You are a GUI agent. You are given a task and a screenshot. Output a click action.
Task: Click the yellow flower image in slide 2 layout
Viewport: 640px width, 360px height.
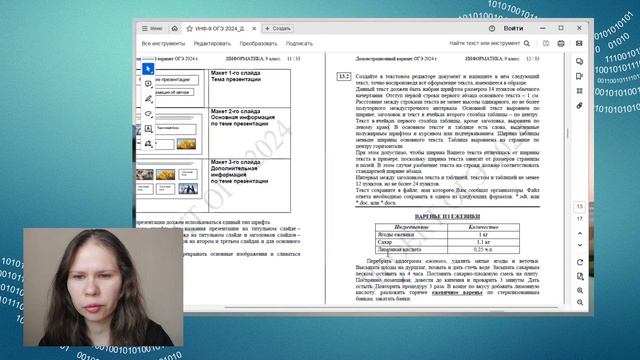186,144
